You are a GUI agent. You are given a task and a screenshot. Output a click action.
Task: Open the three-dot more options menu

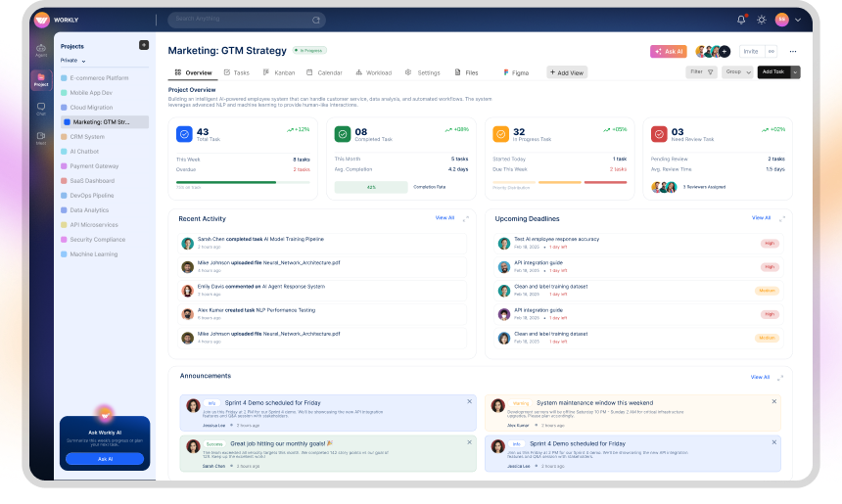pos(793,51)
